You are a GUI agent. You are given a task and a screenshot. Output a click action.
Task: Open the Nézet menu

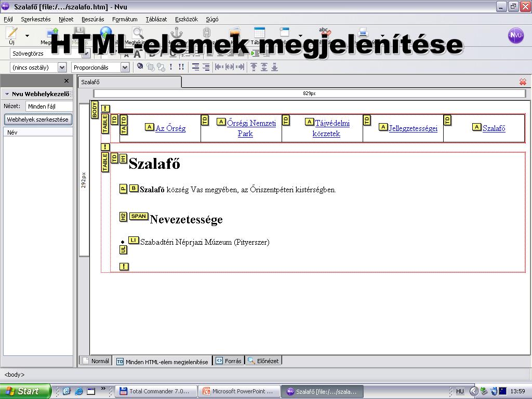(x=66, y=19)
